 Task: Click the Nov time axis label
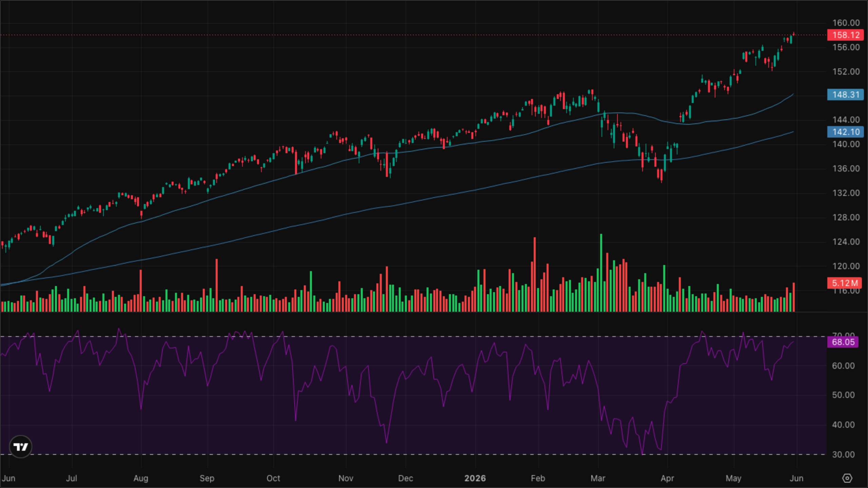pyautogui.click(x=346, y=478)
